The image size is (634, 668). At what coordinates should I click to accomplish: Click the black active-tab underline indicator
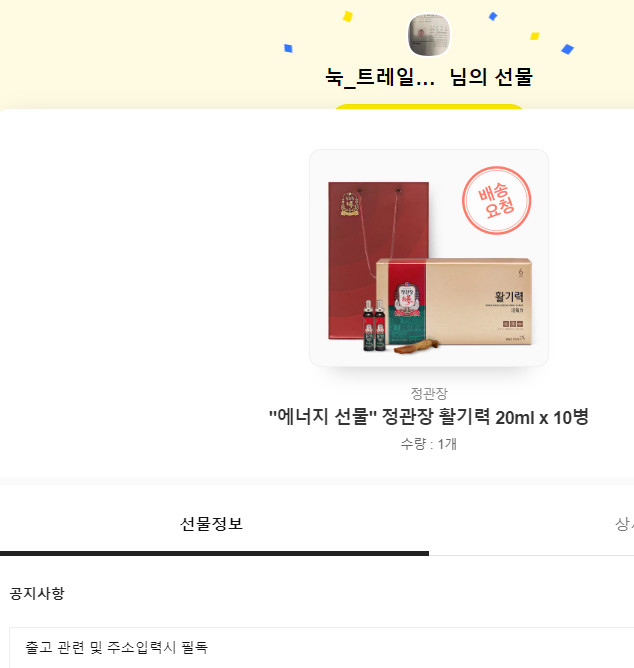coord(214,553)
